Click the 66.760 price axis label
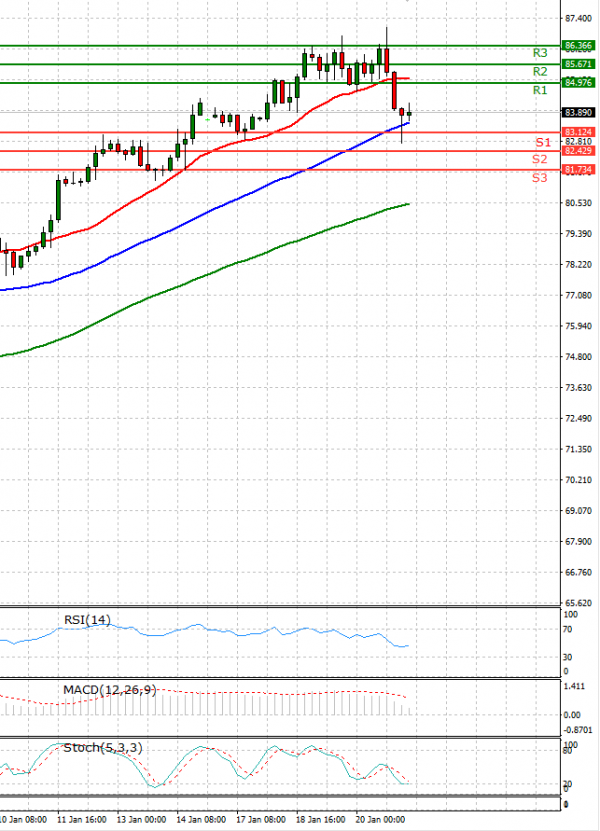 click(578, 572)
